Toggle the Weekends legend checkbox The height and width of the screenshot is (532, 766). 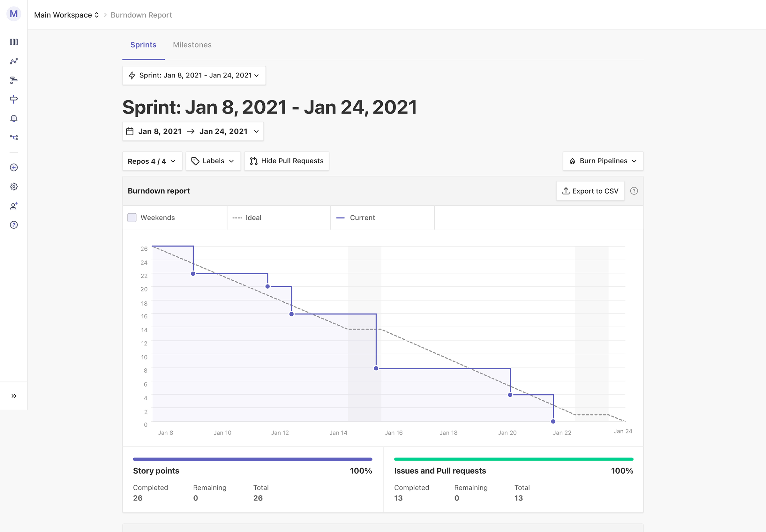(132, 218)
